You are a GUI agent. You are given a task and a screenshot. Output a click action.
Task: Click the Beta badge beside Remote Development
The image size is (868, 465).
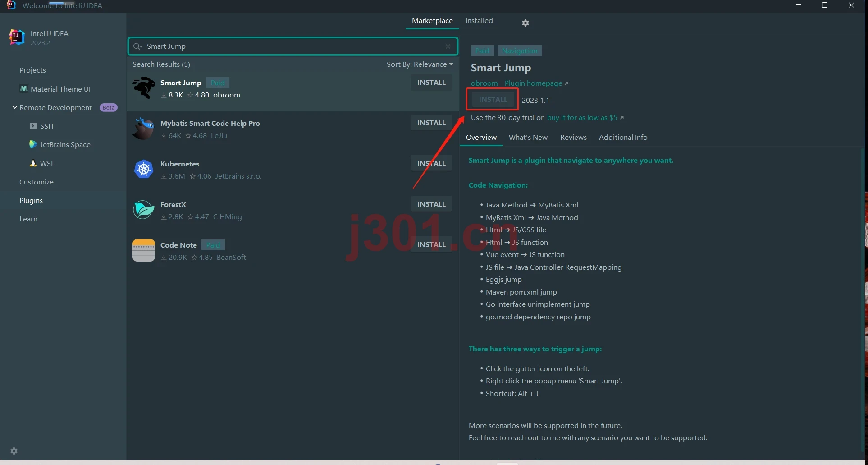109,108
